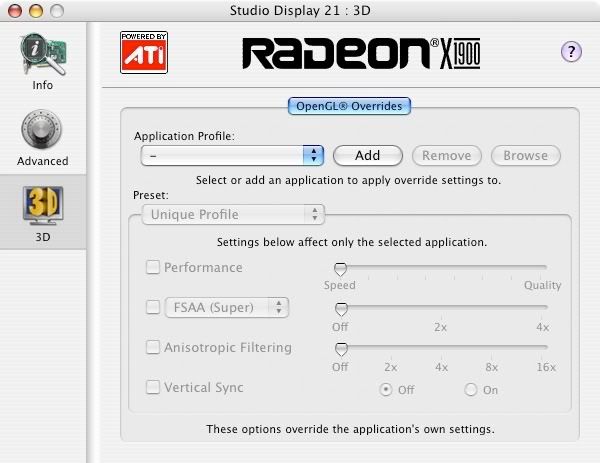Click the window title Studio Display 21 : 3D
The width and height of the screenshot is (600, 463).
(x=300, y=10)
